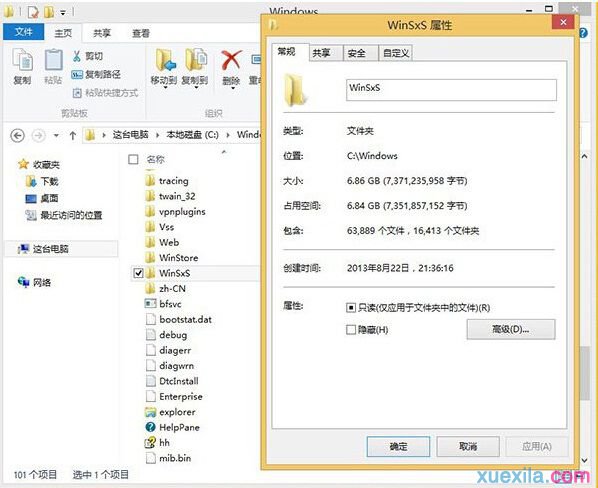Screen dimensions: 598x488
Task: Click the Forward navigation arrow
Action: (38, 135)
